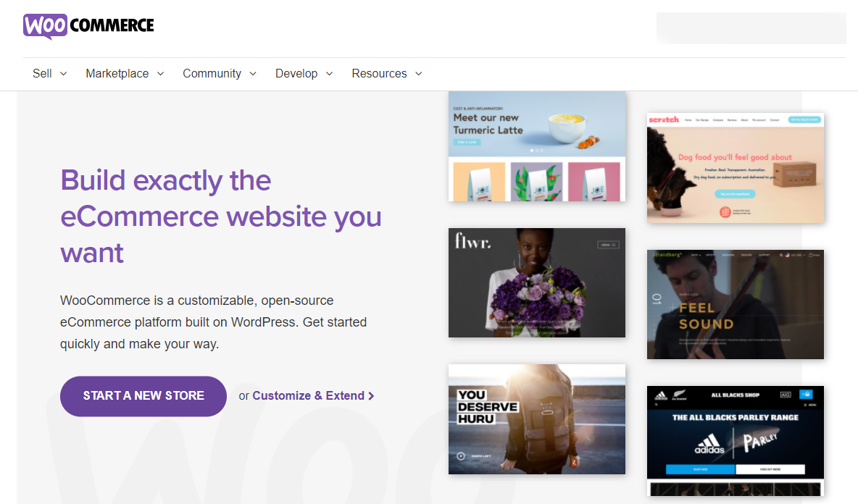Open the Turmeric Latte store preview headline
The image size is (858, 504).
[x=486, y=124]
